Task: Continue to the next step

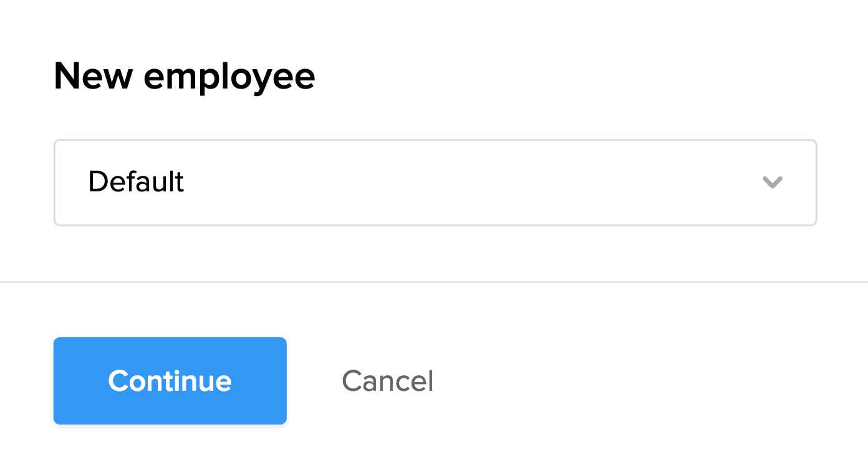Action: click(170, 381)
